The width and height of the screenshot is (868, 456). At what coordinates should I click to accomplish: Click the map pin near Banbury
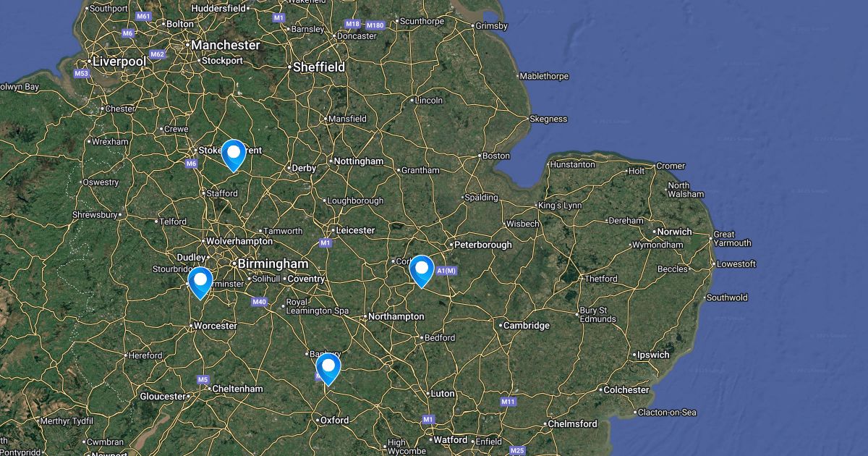328,368
